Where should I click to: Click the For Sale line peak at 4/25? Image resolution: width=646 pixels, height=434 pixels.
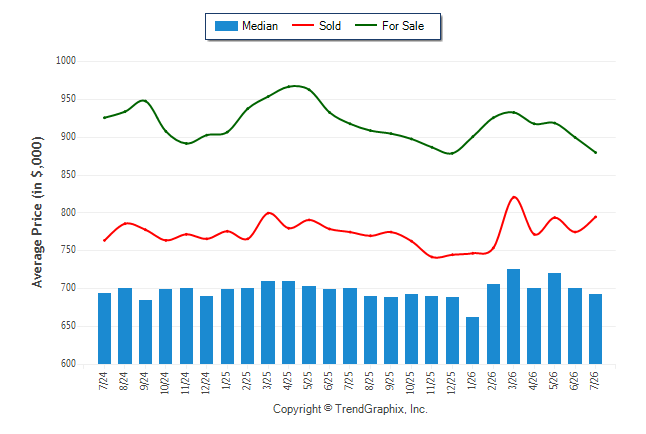(x=293, y=86)
